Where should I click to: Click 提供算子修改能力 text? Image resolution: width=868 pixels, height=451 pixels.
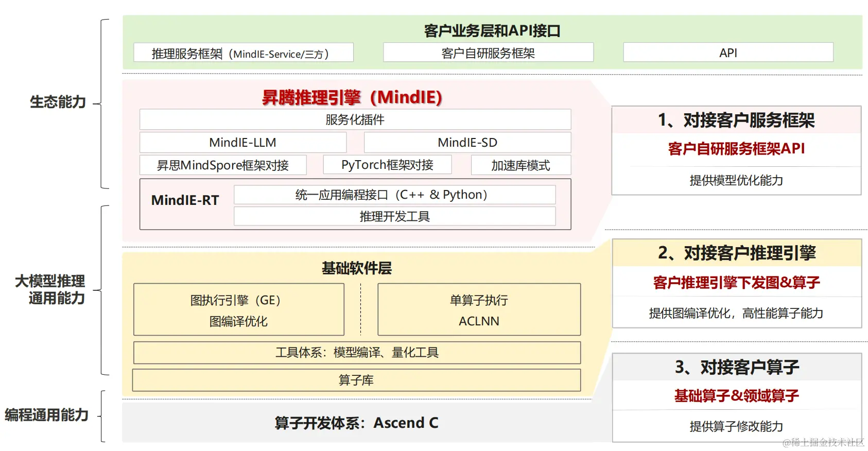[736, 426]
